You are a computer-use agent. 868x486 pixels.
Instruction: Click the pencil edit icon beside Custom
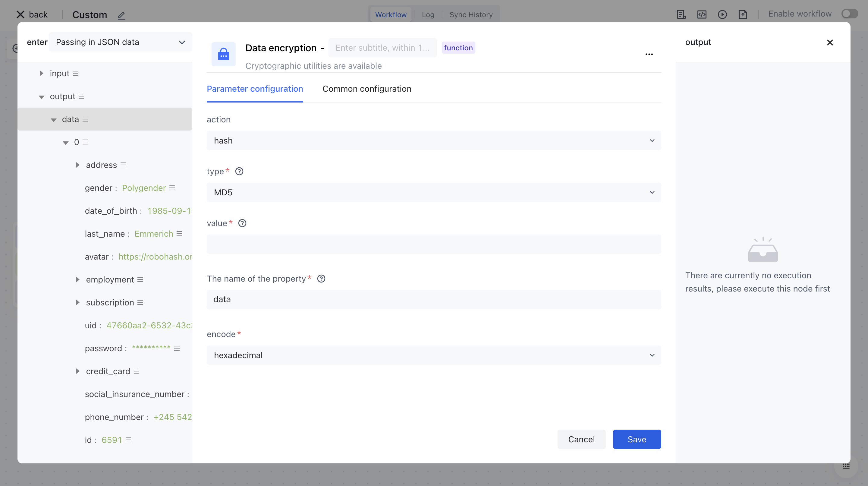[121, 15]
